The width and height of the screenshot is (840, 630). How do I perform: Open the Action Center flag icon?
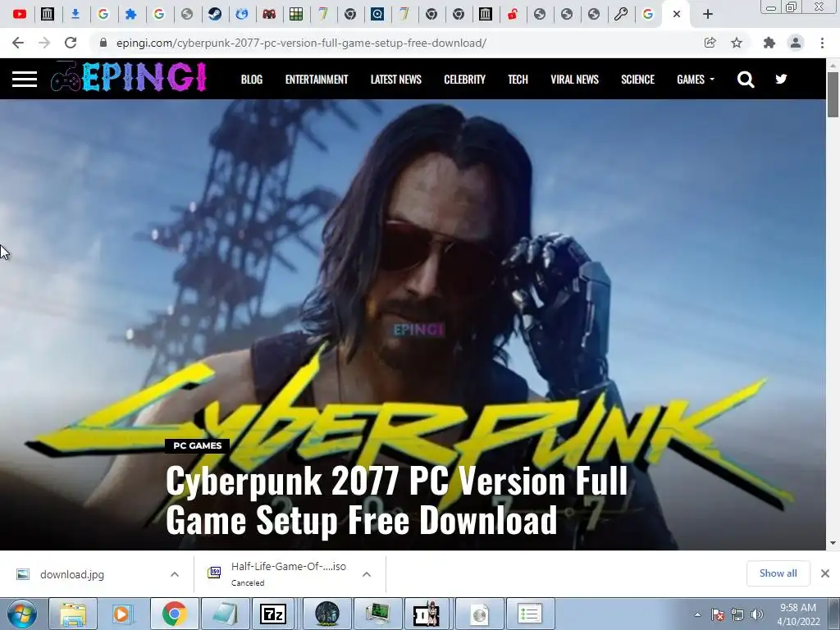point(718,614)
